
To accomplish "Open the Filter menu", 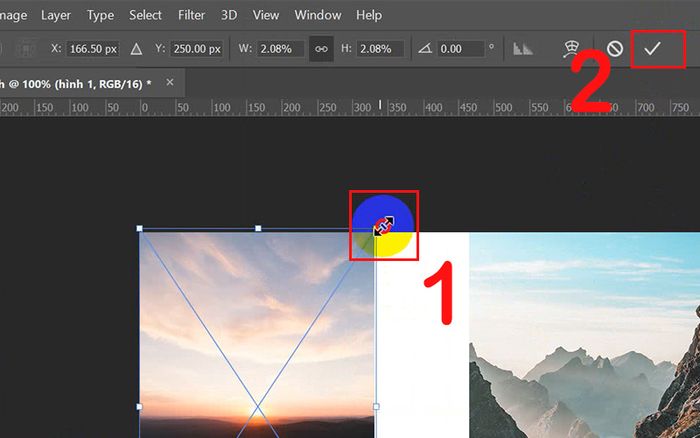I will [191, 15].
